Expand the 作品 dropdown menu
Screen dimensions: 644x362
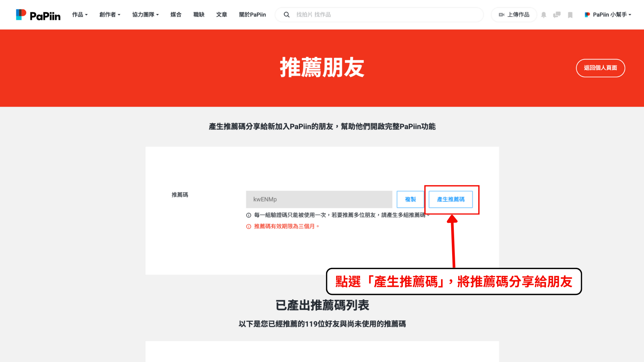(x=80, y=15)
